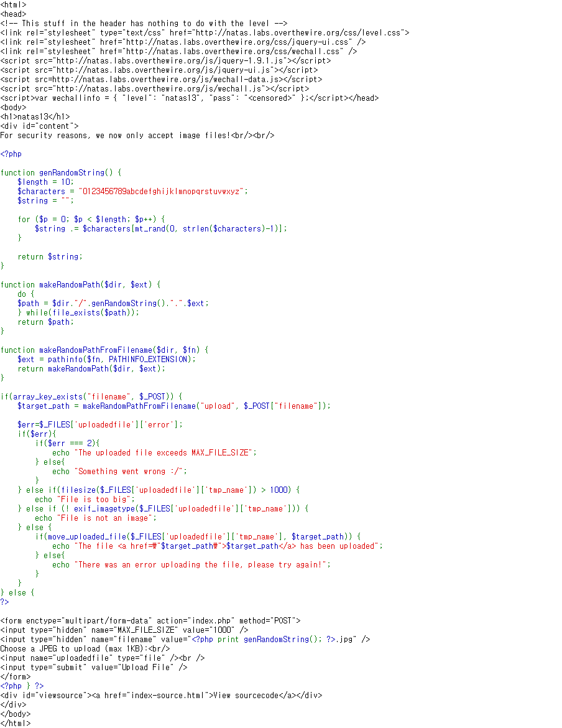Click the if($err === 2) line

click(x=67, y=443)
